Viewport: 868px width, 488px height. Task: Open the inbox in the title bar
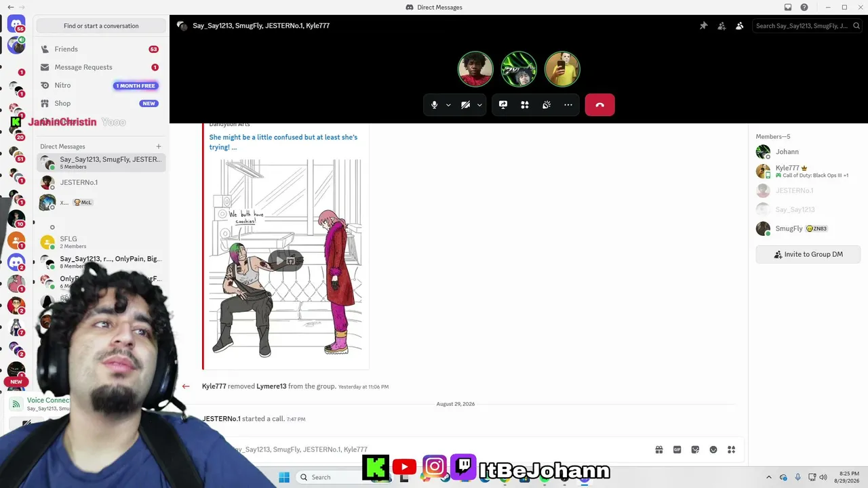pyautogui.click(x=788, y=7)
